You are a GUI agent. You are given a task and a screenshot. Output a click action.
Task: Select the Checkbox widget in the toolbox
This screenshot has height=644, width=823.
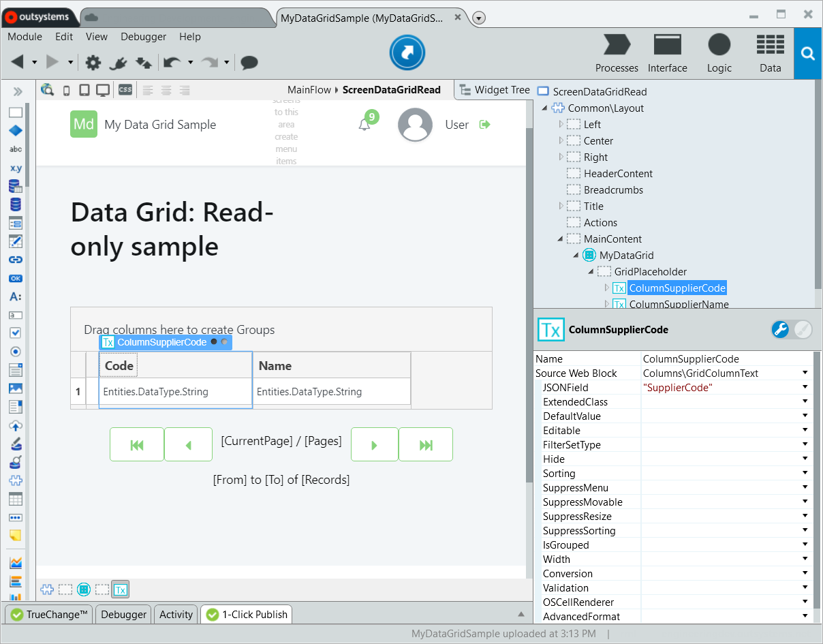(15, 333)
